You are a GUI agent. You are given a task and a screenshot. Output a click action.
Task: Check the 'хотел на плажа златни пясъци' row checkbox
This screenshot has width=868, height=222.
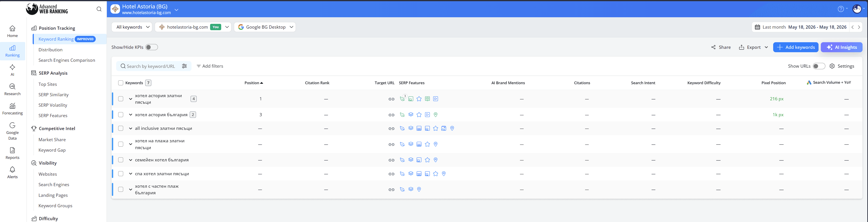121,144
